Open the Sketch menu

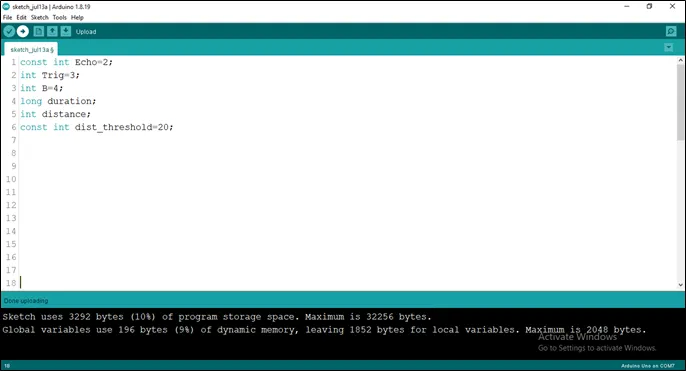click(39, 18)
